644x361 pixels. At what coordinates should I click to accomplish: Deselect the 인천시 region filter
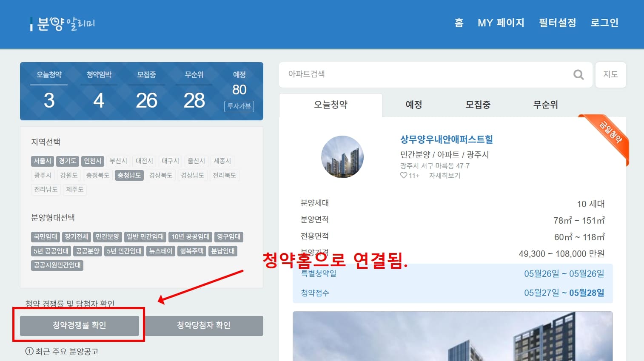click(x=92, y=161)
